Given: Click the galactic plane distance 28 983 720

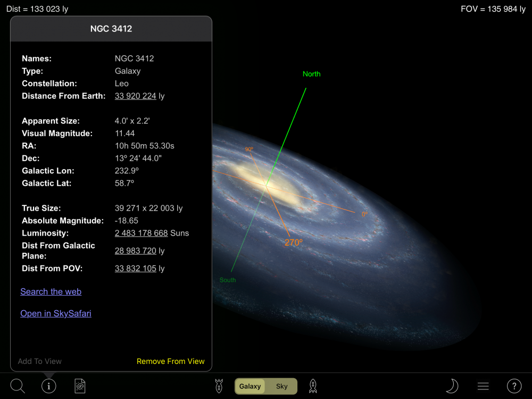Looking at the screenshot, I should [135, 251].
